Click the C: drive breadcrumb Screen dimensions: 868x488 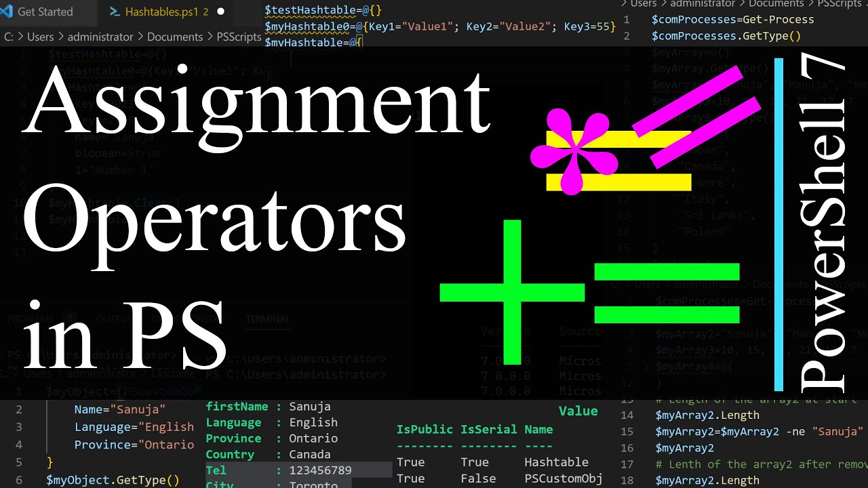point(9,37)
